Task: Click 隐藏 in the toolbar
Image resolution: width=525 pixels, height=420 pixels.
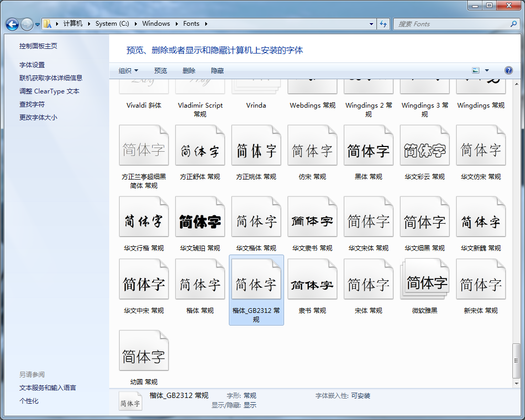Action: [217, 71]
